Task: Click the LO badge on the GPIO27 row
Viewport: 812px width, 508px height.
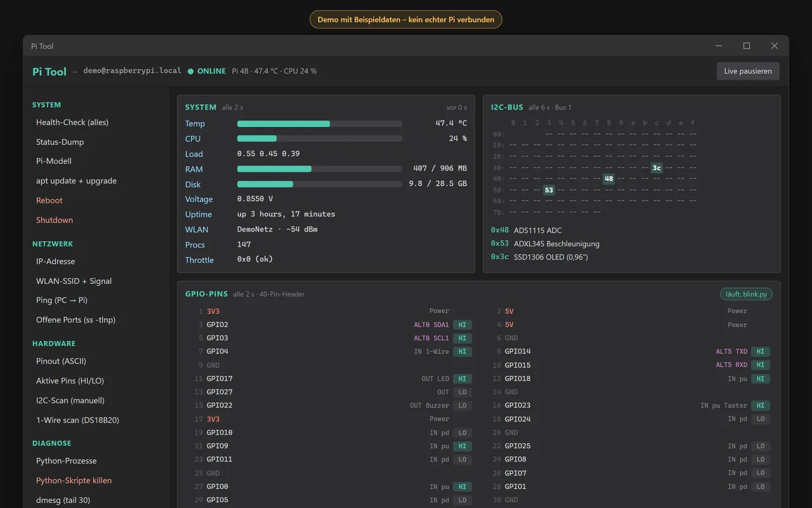Action: [462, 392]
